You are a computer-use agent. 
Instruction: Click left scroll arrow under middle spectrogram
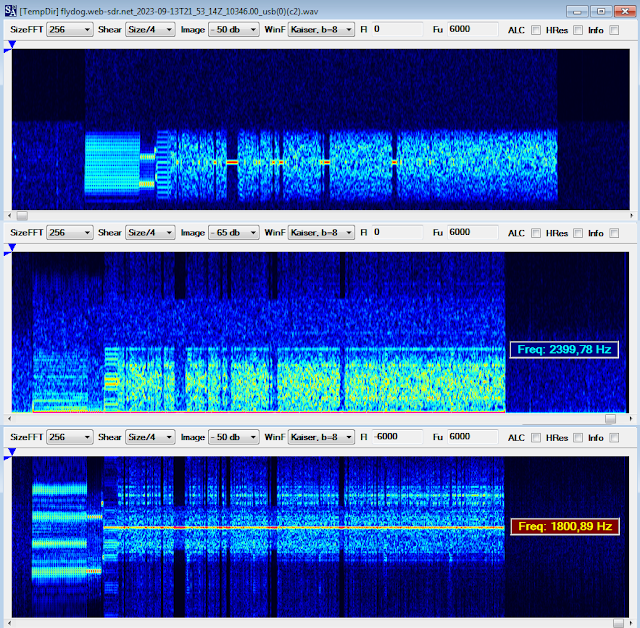coord(10,419)
